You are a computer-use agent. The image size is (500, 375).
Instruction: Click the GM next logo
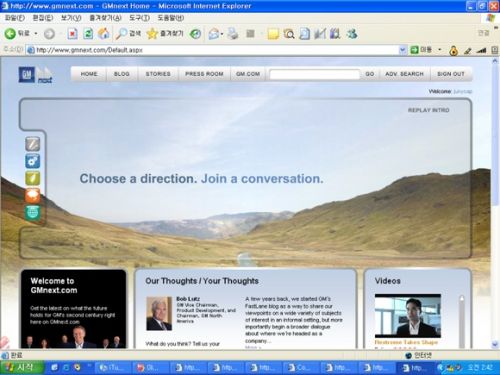pyautogui.click(x=35, y=75)
